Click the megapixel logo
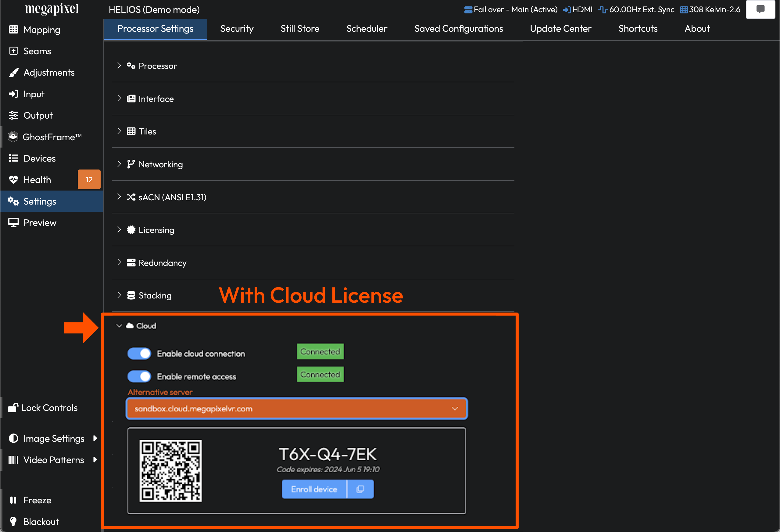The height and width of the screenshot is (532, 780). 52,9
